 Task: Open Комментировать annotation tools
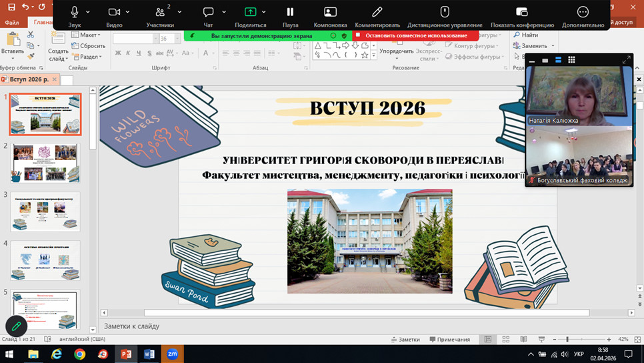click(377, 12)
